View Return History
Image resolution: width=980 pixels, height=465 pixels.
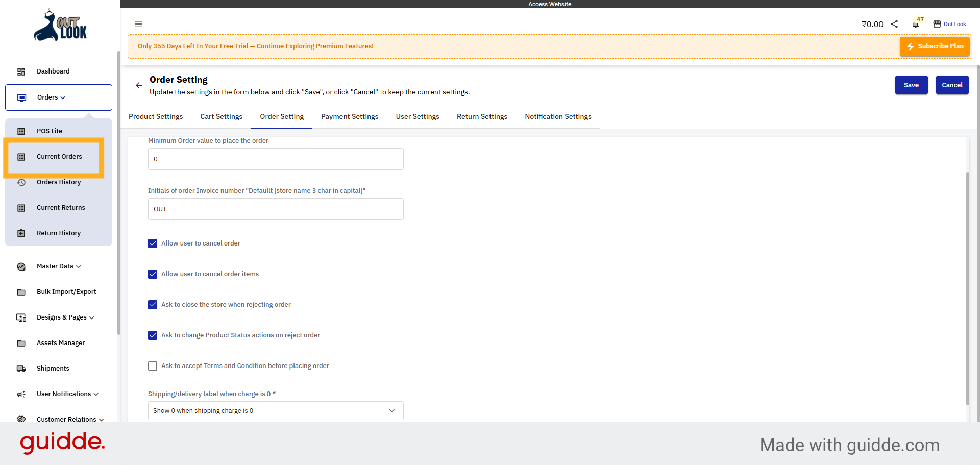pyautogui.click(x=59, y=233)
